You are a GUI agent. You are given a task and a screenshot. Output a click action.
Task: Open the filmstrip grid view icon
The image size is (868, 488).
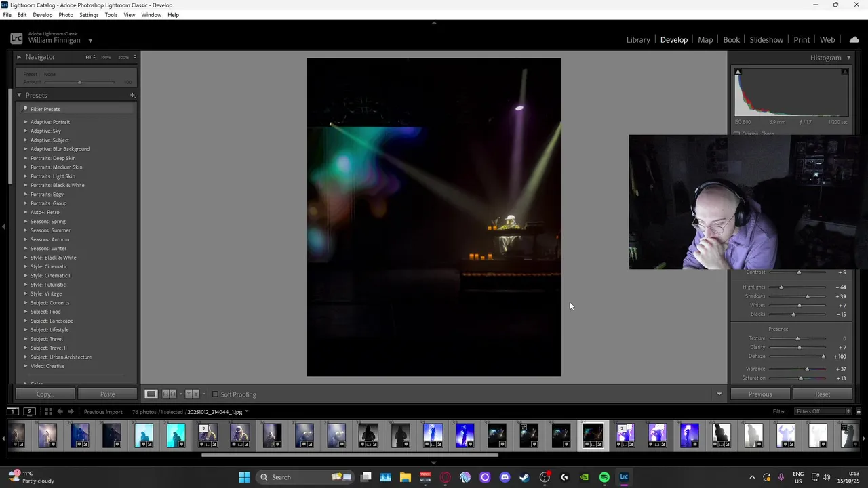tap(48, 411)
